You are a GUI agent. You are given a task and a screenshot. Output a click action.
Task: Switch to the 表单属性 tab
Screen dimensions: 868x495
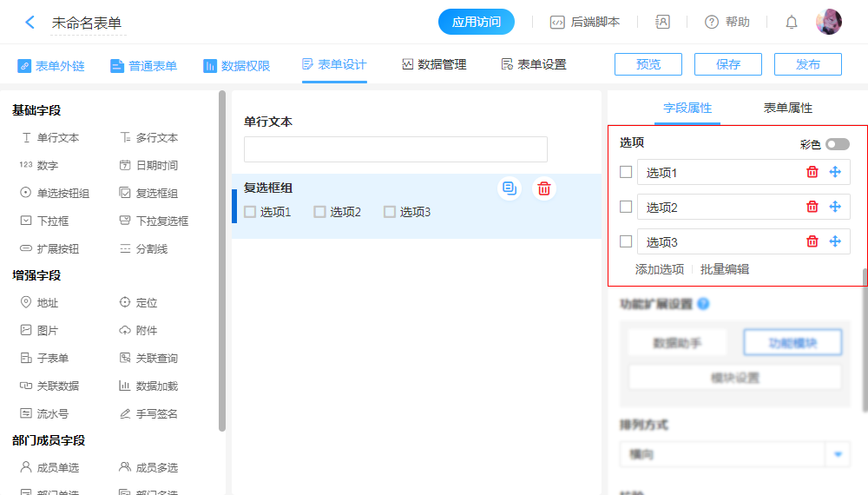click(x=788, y=109)
